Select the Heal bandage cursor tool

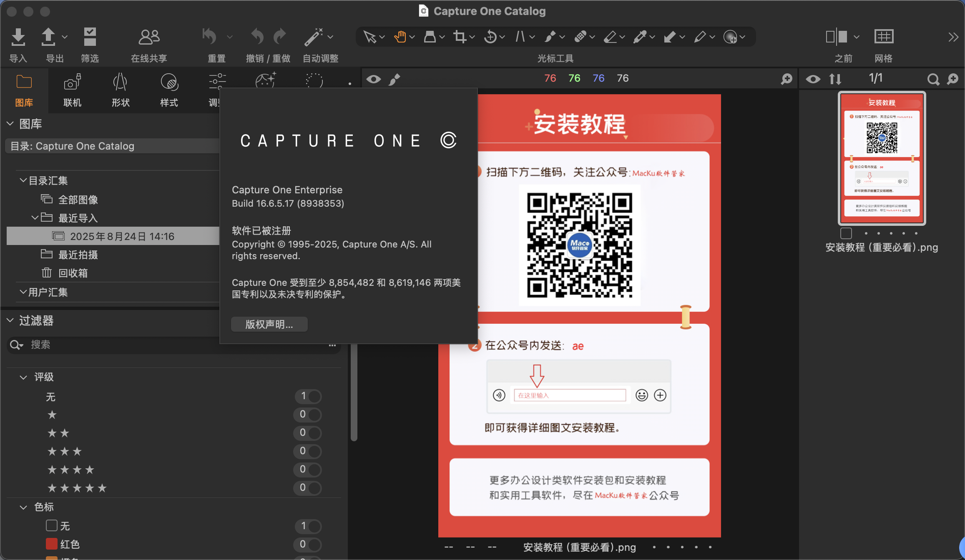tap(580, 37)
